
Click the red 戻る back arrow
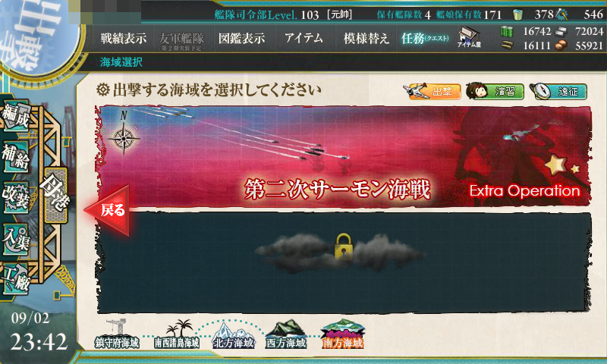[x=107, y=210]
